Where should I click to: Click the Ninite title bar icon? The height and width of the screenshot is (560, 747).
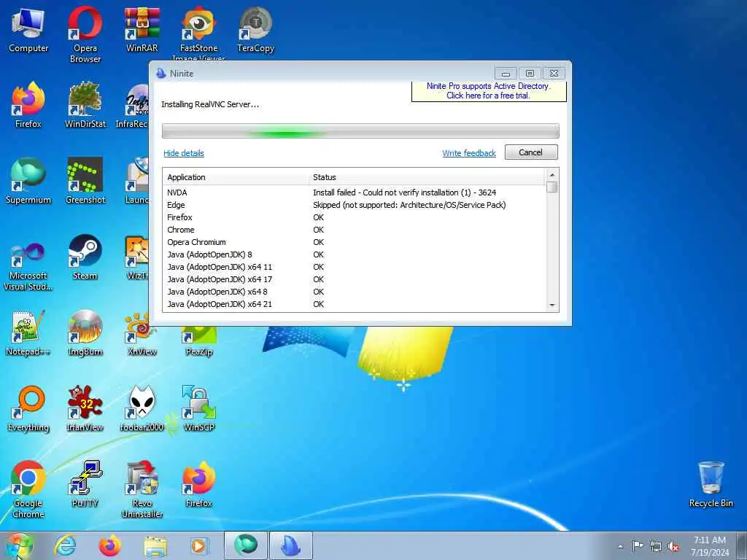click(161, 74)
